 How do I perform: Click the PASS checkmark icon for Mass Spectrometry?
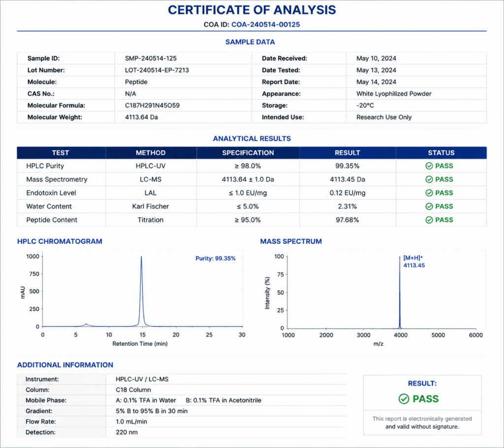click(x=429, y=179)
